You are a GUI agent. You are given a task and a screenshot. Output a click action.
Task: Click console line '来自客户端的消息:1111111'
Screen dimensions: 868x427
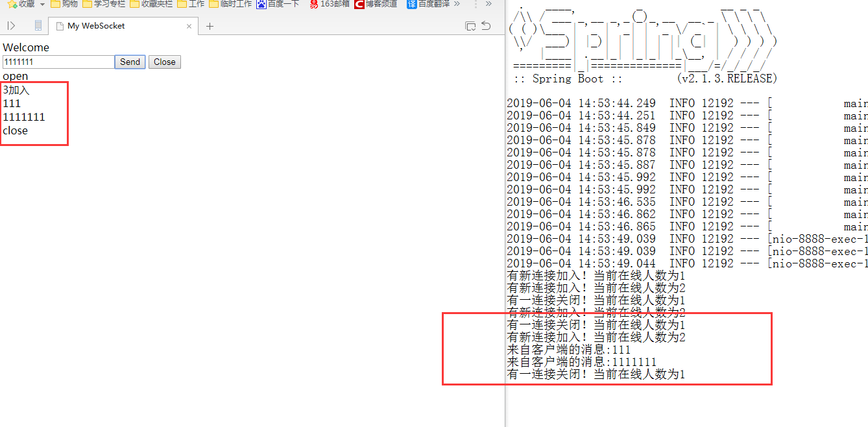(x=581, y=362)
